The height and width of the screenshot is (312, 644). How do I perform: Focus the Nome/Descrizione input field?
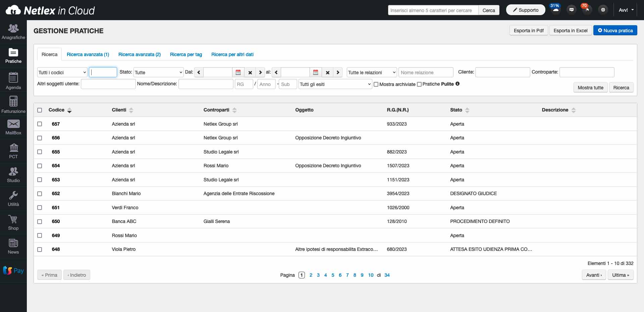click(206, 84)
